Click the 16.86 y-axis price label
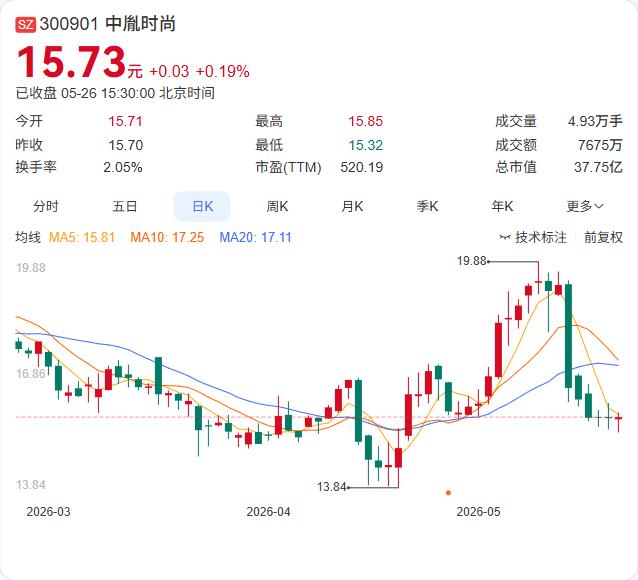Image resolution: width=638 pixels, height=580 pixels. coord(31,373)
